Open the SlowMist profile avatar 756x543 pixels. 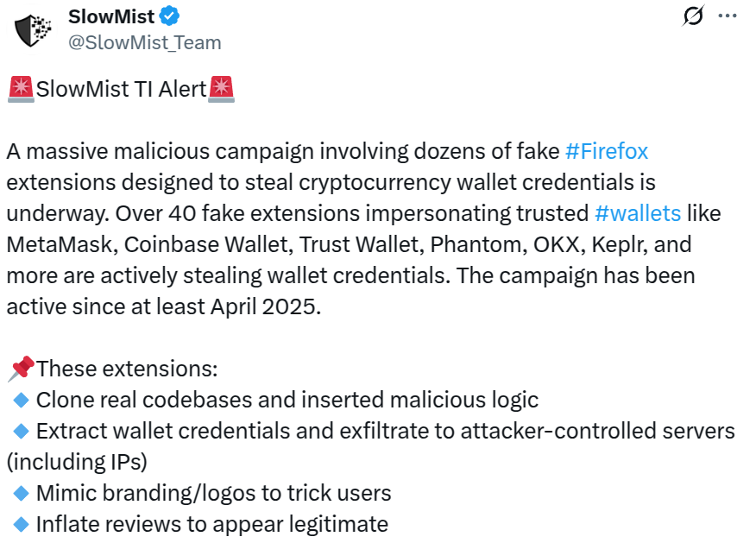(34, 29)
